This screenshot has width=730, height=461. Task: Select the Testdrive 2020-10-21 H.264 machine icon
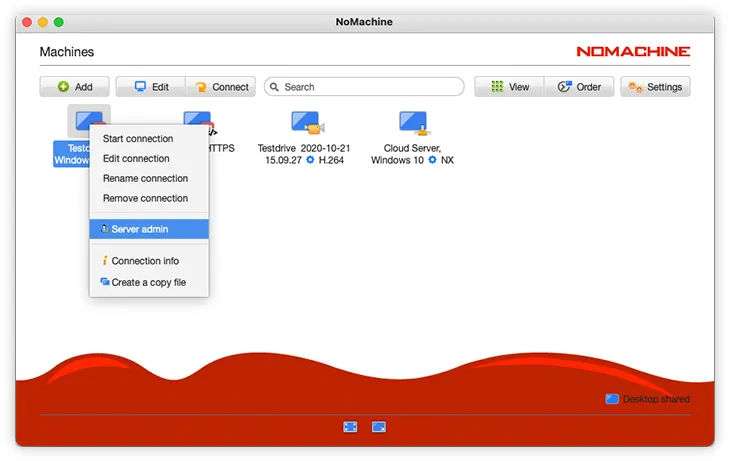[306, 123]
